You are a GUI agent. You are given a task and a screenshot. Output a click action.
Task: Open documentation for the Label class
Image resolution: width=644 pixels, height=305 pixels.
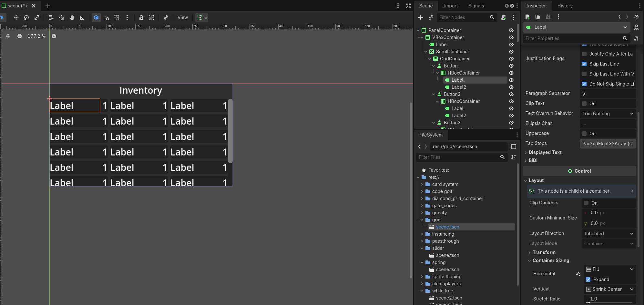point(636,27)
